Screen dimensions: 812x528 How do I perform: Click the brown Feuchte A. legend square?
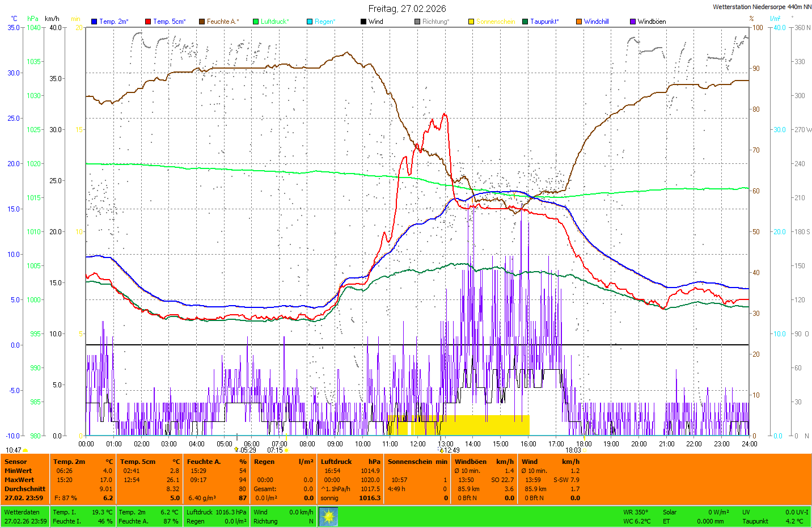[202, 22]
